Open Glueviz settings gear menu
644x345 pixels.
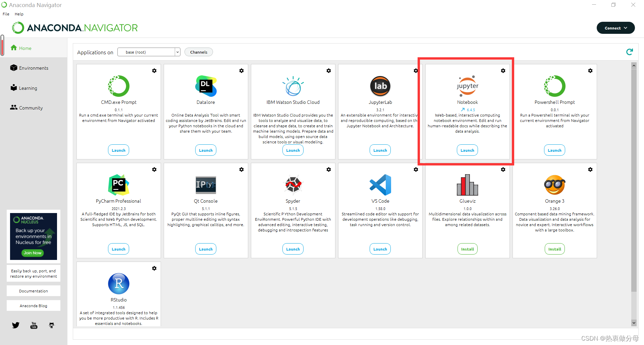click(503, 169)
